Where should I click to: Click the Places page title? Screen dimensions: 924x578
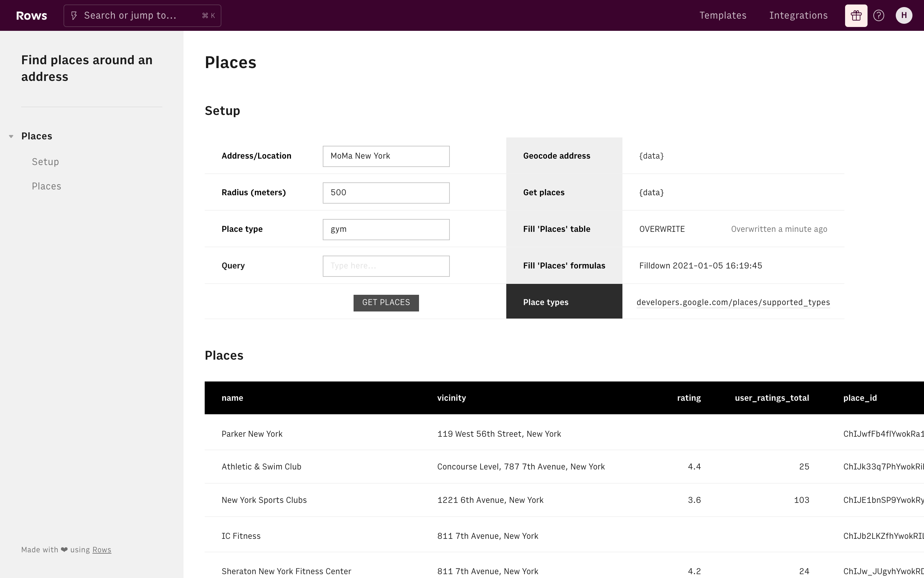230,62
